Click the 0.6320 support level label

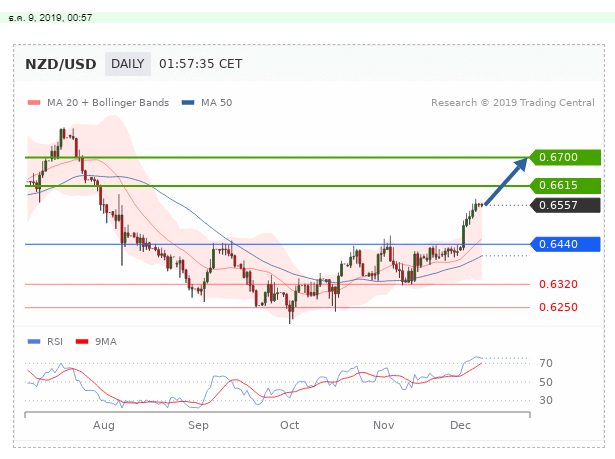point(558,284)
